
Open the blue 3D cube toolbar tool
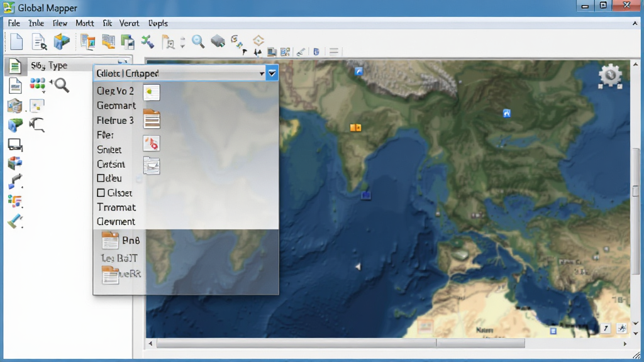(x=62, y=41)
